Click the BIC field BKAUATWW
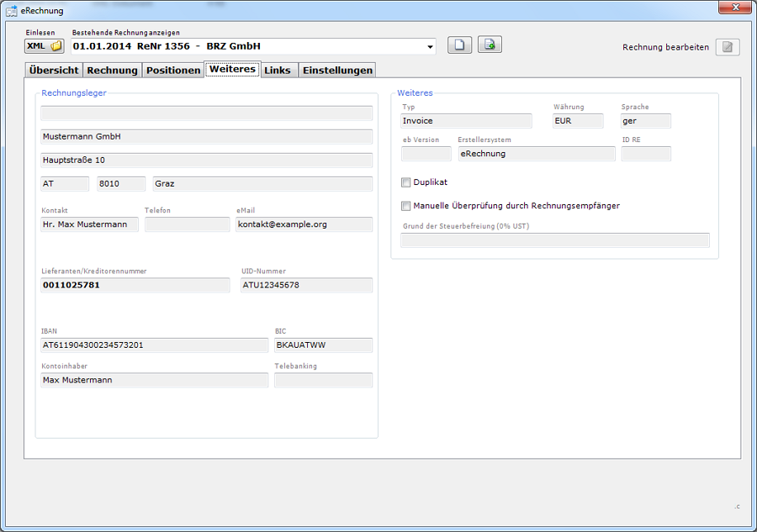 tap(324, 345)
